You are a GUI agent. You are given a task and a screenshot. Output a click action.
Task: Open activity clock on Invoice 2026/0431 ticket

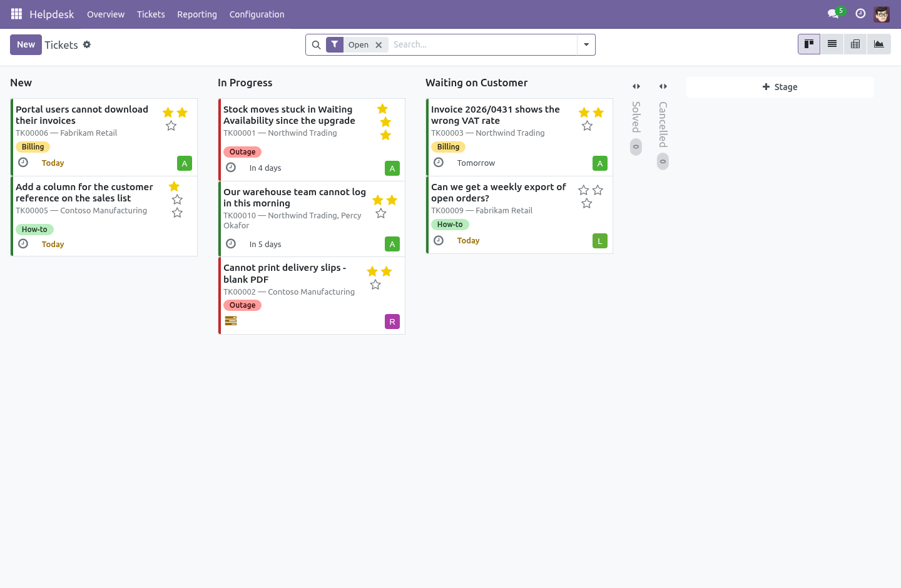[x=439, y=163]
